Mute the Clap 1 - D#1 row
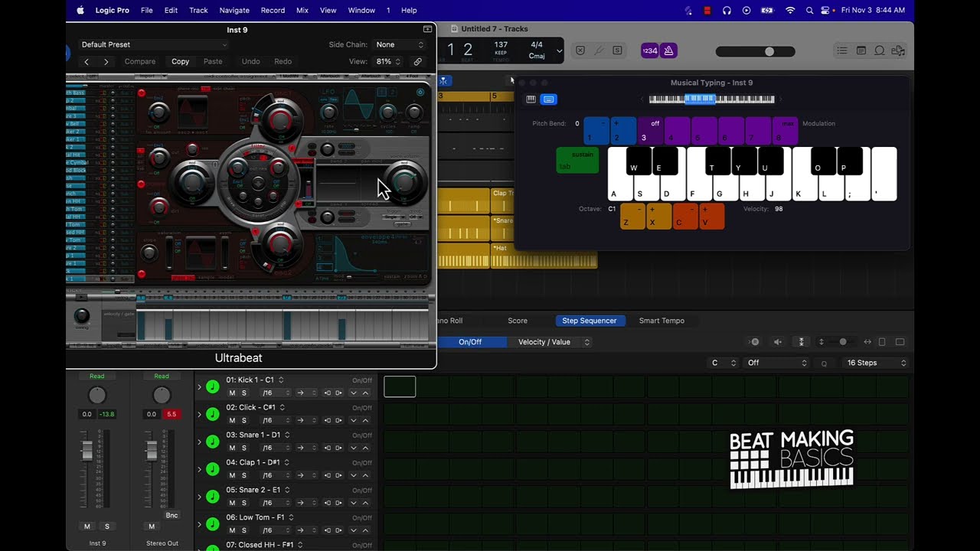 click(232, 475)
